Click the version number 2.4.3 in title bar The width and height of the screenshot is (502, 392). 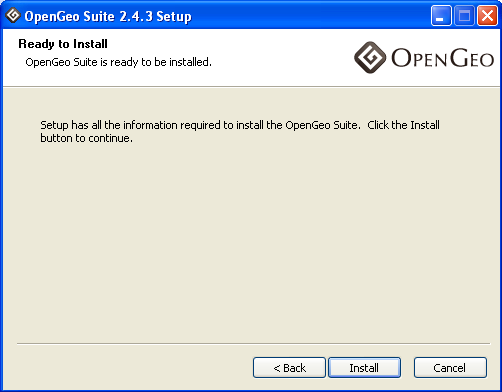[136, 16]
